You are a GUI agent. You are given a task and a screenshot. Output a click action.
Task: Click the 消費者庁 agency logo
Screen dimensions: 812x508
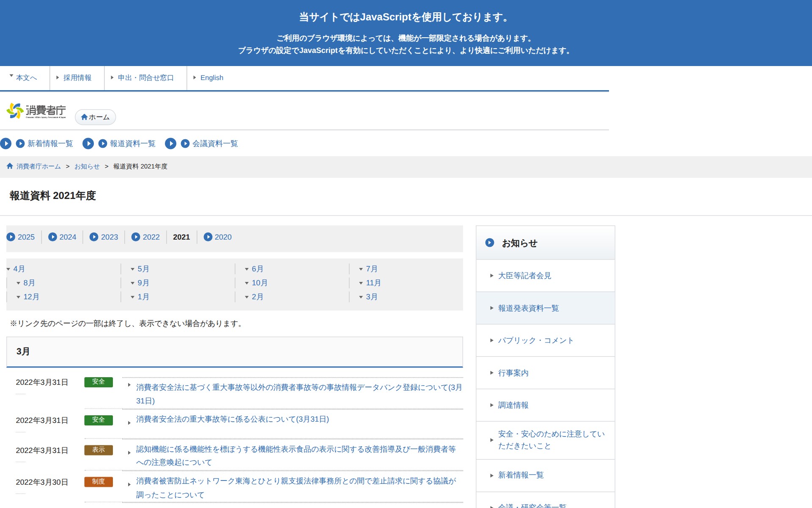37,111
